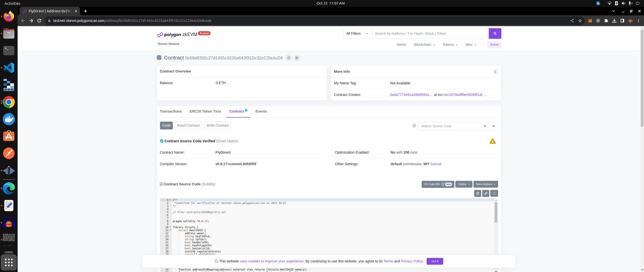Open contract creator address 0xda7773e91a396d592a

(411, 95)
